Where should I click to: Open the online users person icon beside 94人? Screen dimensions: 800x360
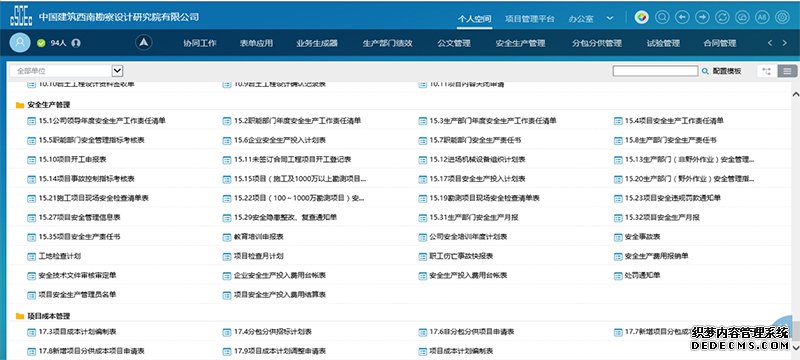click(x=76, y=43)
